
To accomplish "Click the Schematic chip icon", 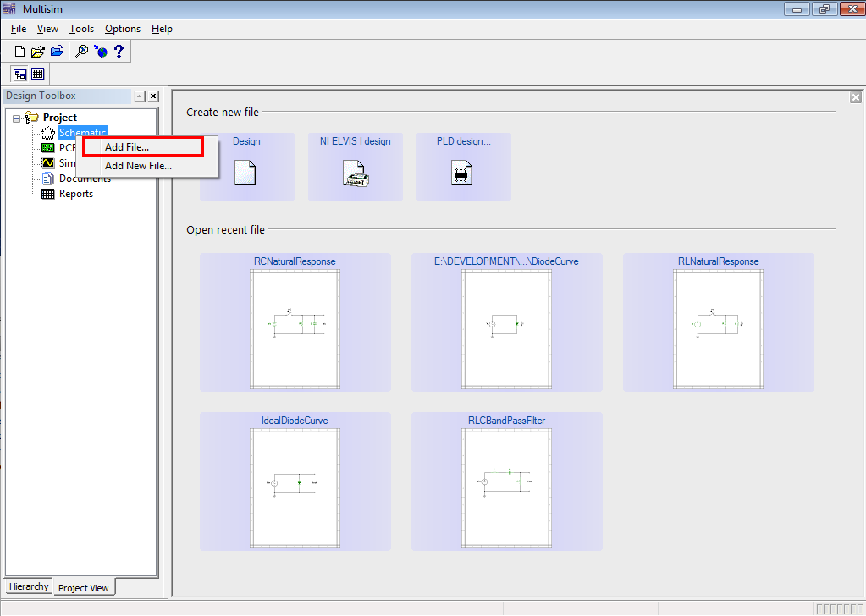I will click(x=48, y=133).
